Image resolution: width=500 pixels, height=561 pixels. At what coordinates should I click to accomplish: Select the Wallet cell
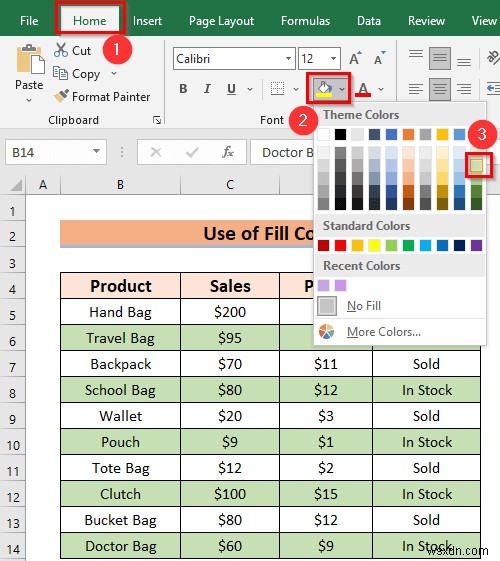pos(121,416)
